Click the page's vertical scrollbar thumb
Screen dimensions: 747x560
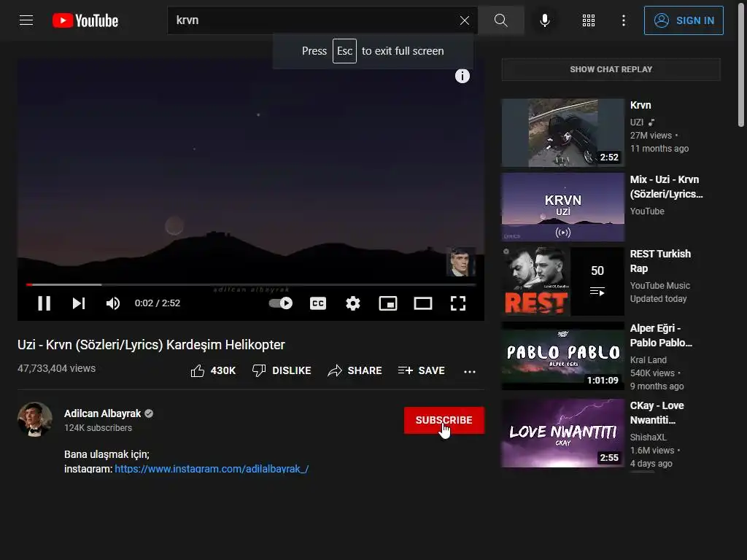point(740,63)
